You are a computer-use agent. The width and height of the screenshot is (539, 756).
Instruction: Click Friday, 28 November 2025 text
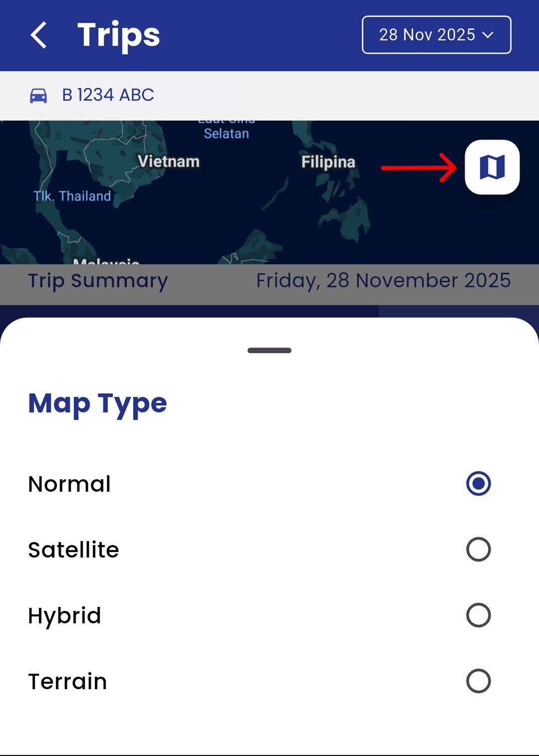[383, 281]
